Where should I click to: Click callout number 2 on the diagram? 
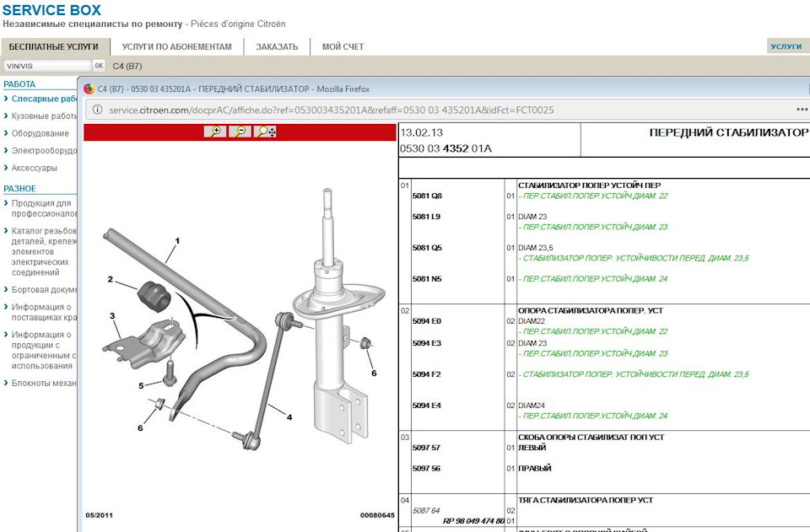coord(110,279)
